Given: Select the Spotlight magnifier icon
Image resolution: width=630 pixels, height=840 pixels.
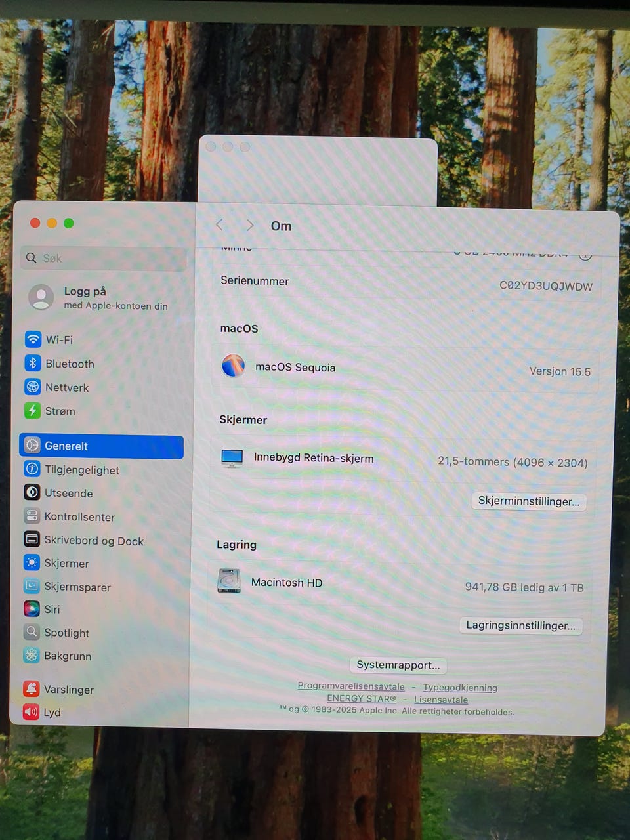Looking at the screenshot, I should pyautogui.click(x=31, y=631).
